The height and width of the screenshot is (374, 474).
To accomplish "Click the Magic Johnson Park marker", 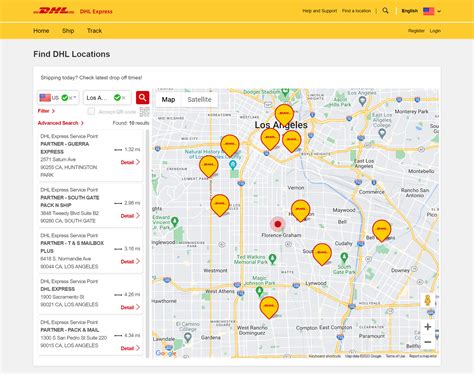I will (x=259, y=292).
